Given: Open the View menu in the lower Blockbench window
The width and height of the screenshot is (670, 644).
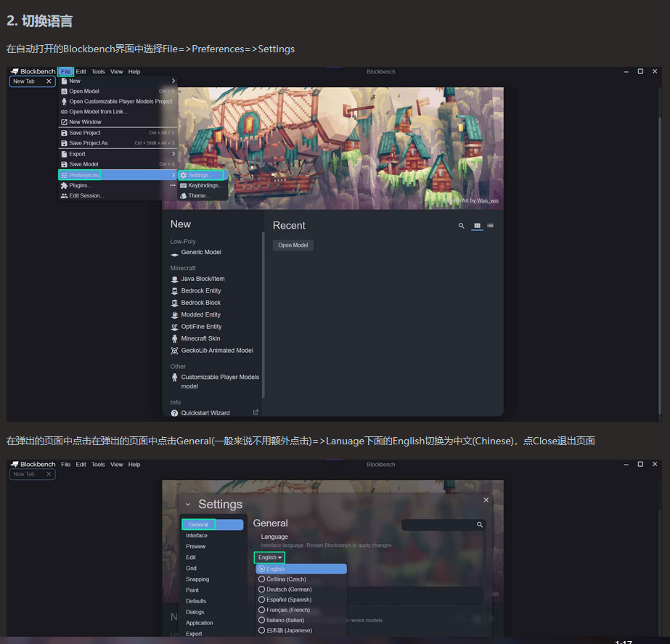Looking at the screenshot, I should coord(116,465).
